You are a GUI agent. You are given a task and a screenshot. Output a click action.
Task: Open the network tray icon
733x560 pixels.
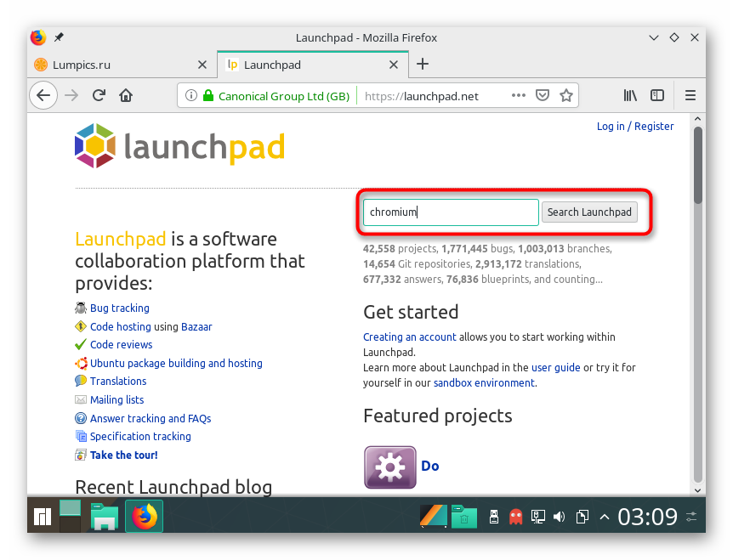pos(537,517)
